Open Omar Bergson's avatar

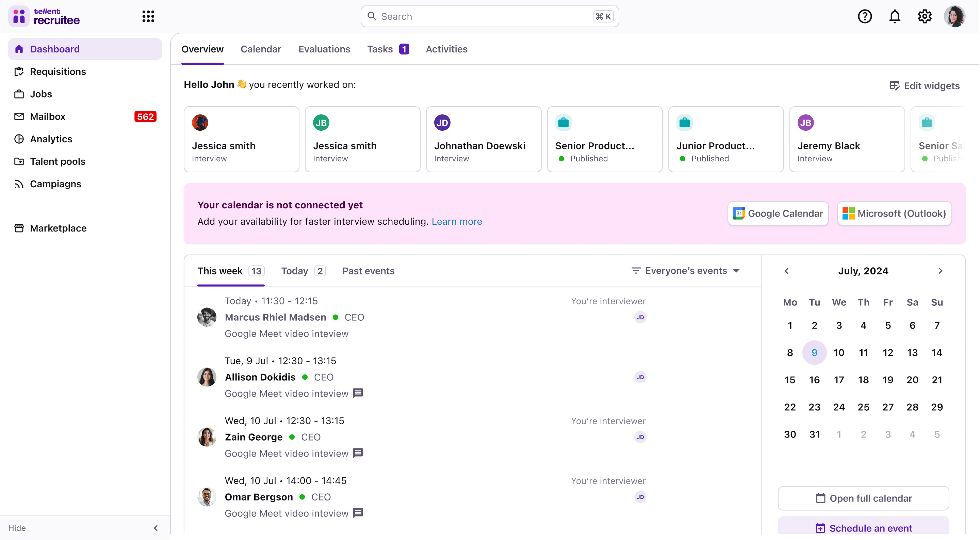point(207,497)
